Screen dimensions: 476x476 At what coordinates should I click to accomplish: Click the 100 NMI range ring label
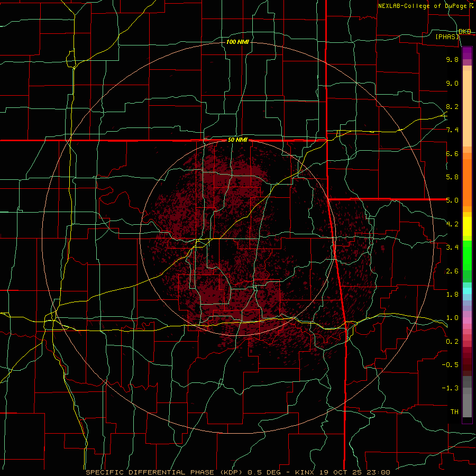pyautogui.click(x=237, y=42)
